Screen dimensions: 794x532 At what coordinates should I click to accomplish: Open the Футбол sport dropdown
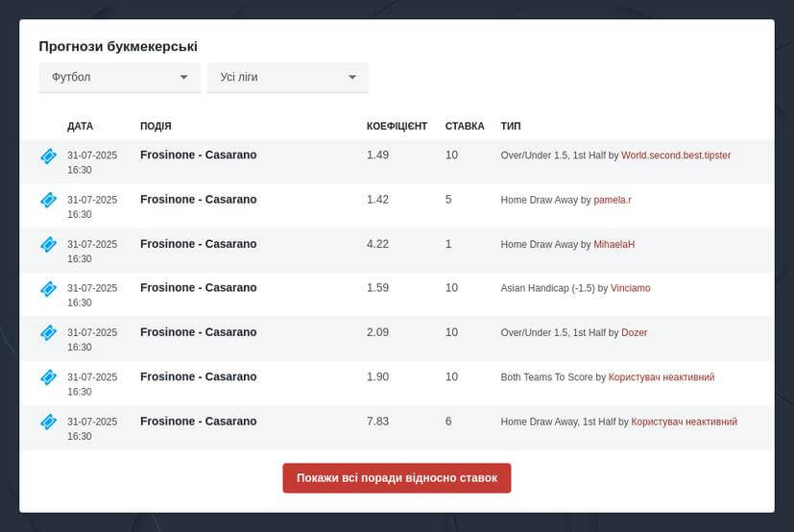click(x=119, y=78)
